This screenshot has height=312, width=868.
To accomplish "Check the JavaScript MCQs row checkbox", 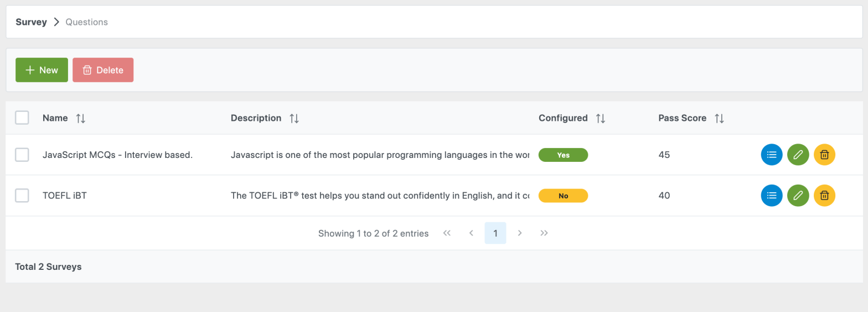I will (x=22, y=155).
